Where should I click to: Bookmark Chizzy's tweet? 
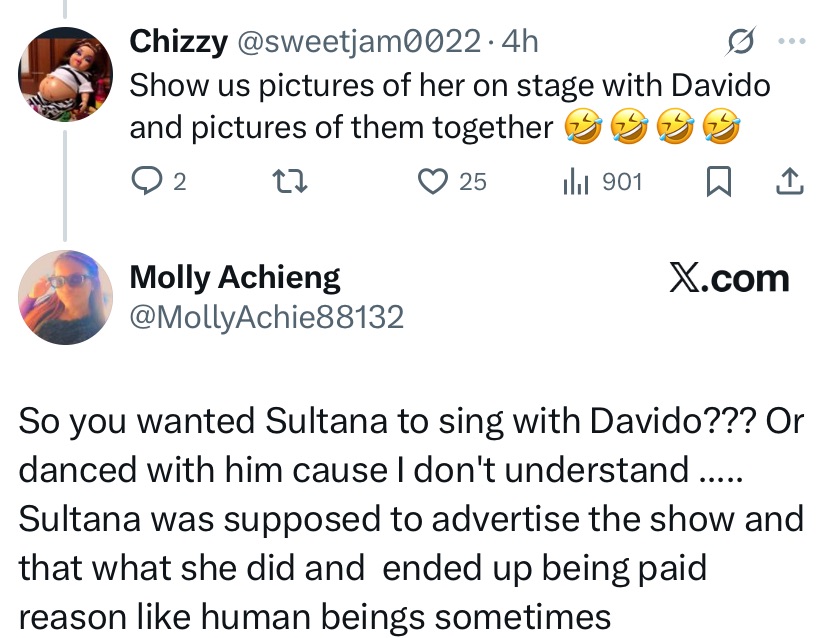718,181
